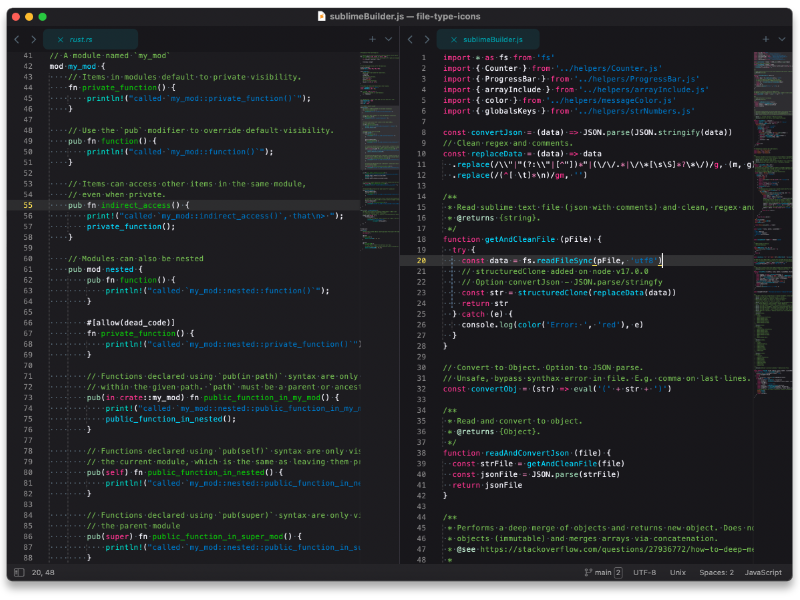Image resolution: width=800 pixels, height=600 pixels.
Task: Click the forward navigation arrow in left tab bar
Action: tap(33, 39)
